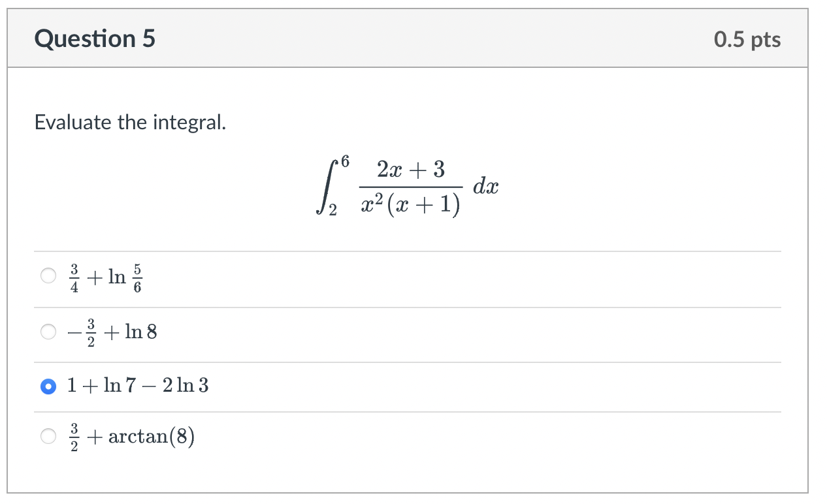Click the text label 1 + ln 7 − 2 ln 3
Image resolution: width=827 pixels, height=504 pixels.
click(137, 385)
